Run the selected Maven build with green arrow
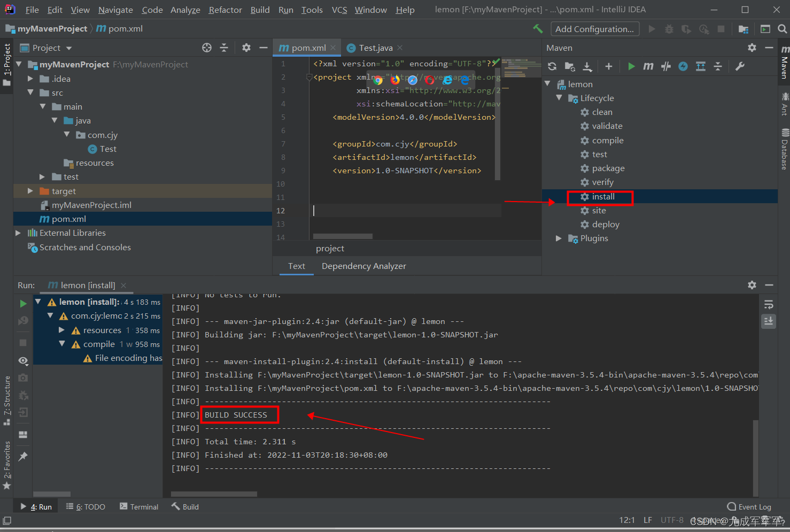Image resolution: width=790 pixels, height=532 pixels. (631, 66)
